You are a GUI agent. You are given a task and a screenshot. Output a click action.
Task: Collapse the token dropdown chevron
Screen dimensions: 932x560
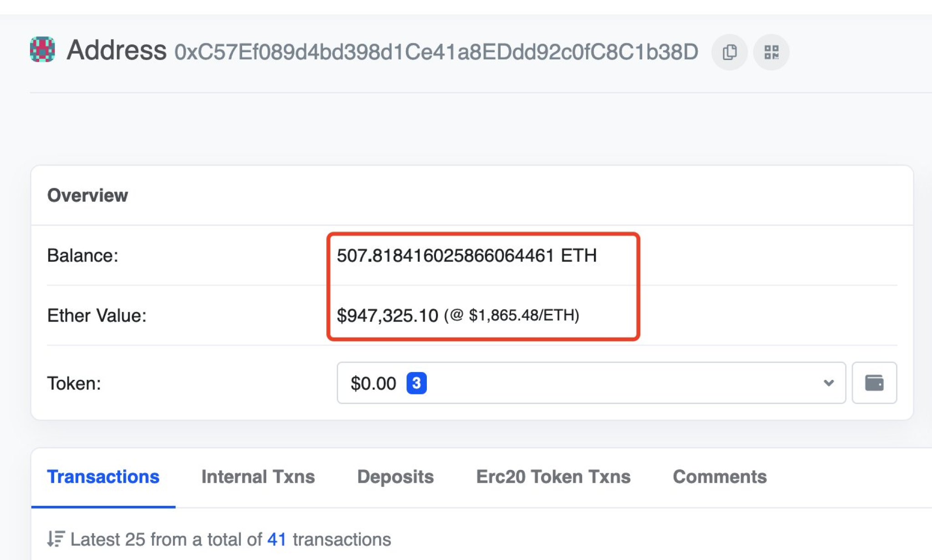[828, 383]
